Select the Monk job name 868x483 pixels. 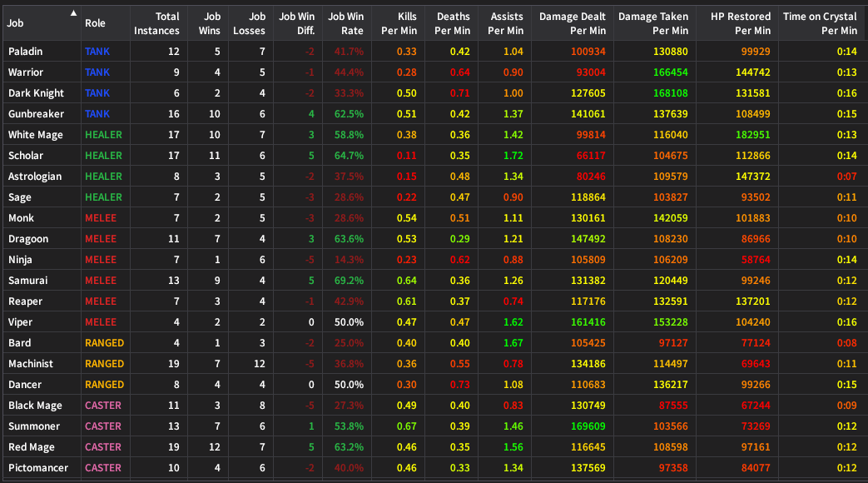[x=21, y=217]
